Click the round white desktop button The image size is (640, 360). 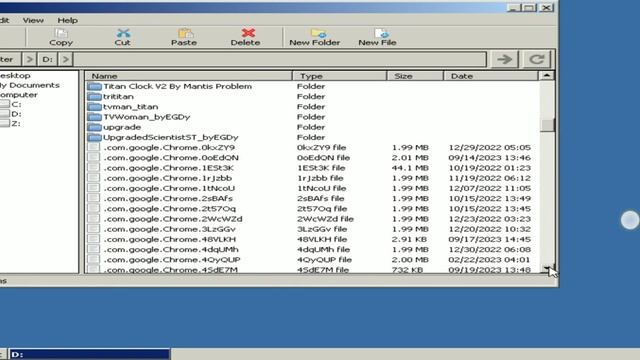(630, 220)
